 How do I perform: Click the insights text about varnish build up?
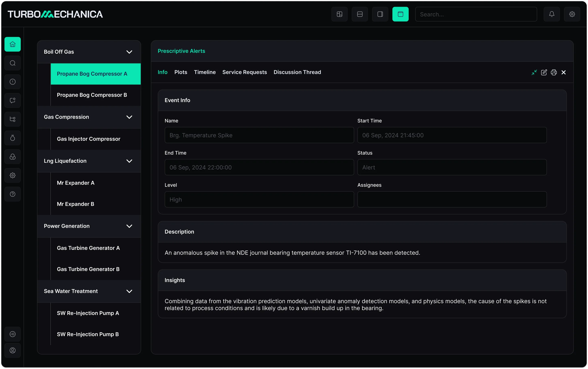click(x=355, y=304)
